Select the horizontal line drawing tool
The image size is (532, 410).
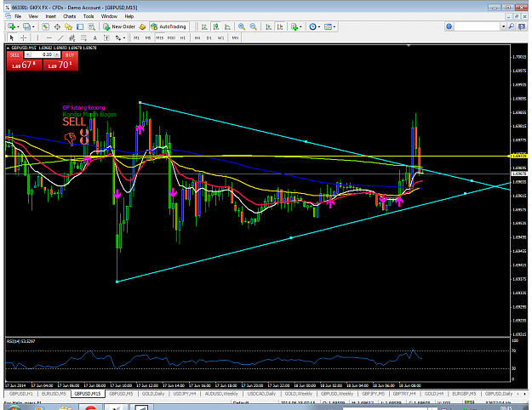click(x=49, y=37)
